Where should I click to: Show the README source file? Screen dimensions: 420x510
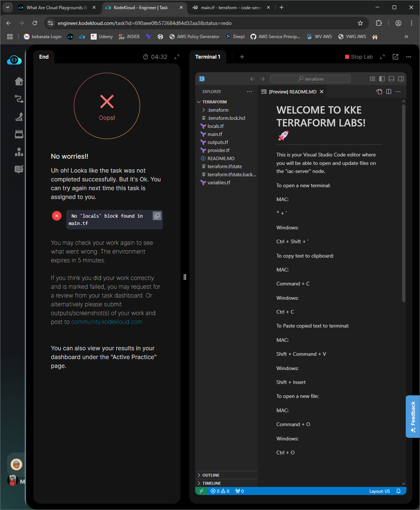(x=379, y=92)
